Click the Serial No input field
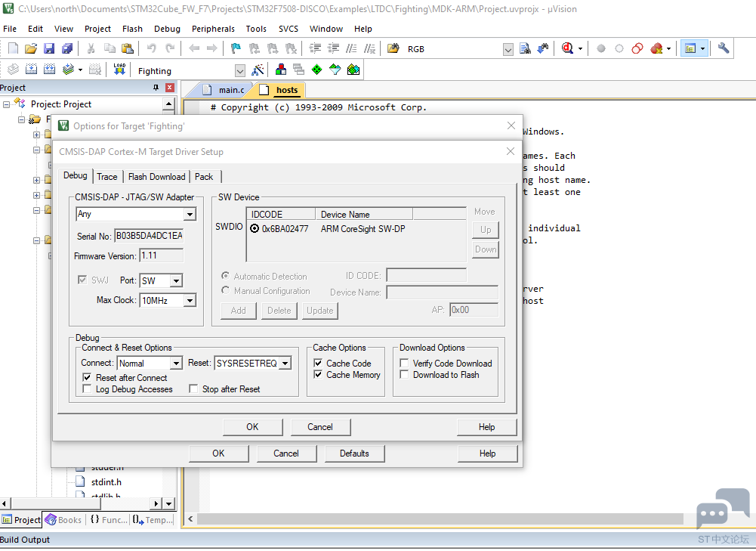 pos(149,236)
